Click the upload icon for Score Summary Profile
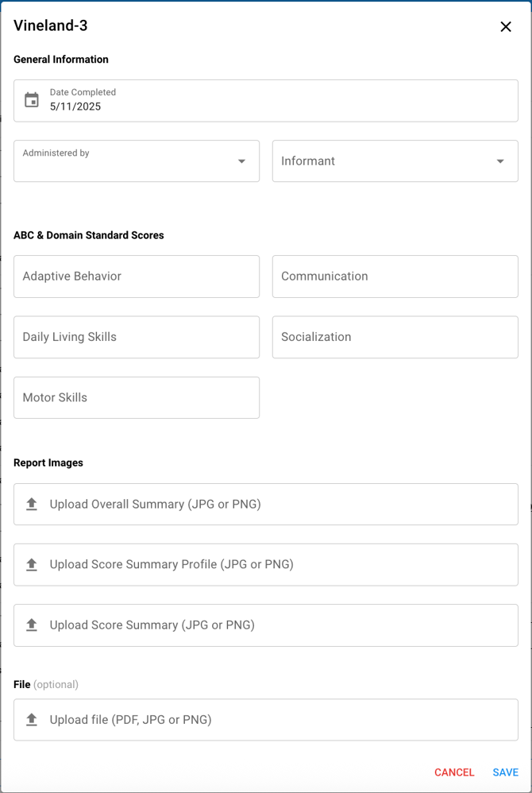 pyautogui.click(x=32, y=564)
